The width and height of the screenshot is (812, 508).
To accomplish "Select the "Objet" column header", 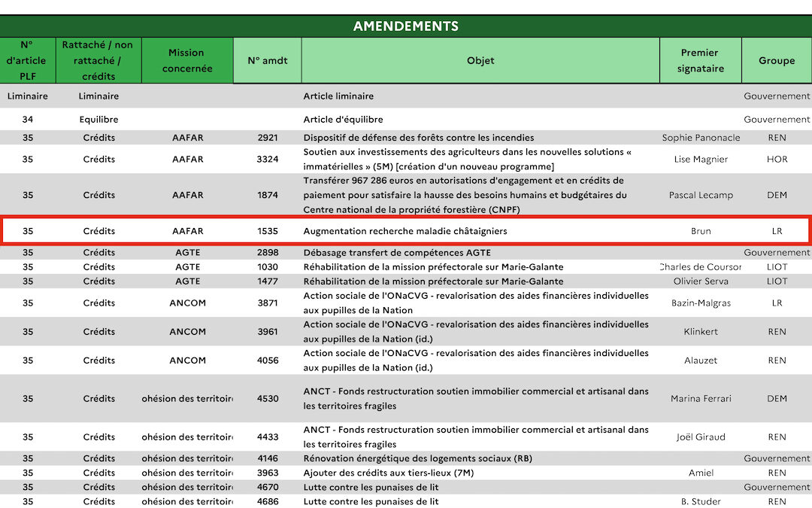I will [480, 60].
